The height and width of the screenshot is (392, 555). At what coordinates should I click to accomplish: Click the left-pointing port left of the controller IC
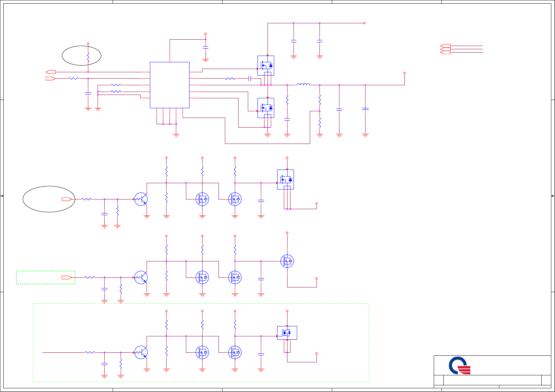pos(51,72)
